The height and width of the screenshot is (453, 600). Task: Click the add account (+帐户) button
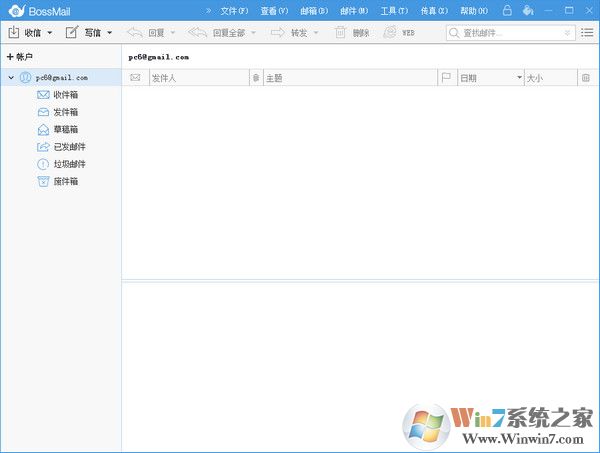pos(20,57)
